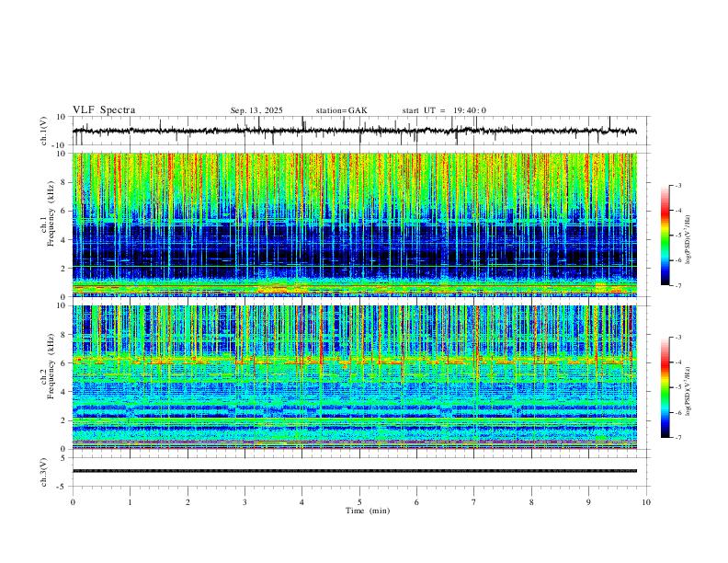Click the "8" tick on Time (min) axis
728x563 pixels.
point(531,502)
